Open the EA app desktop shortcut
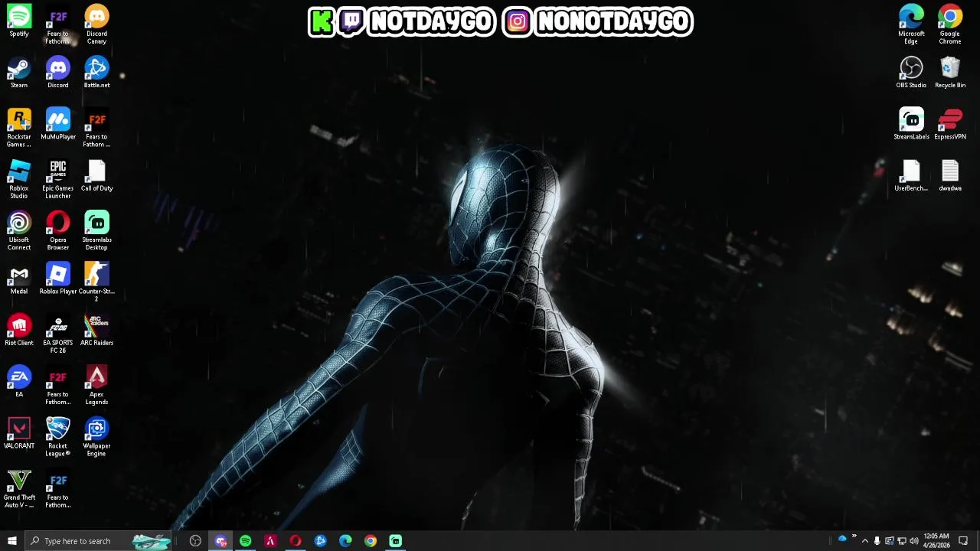The height and width of the screenshot is (551, 980). coord(19,381)
